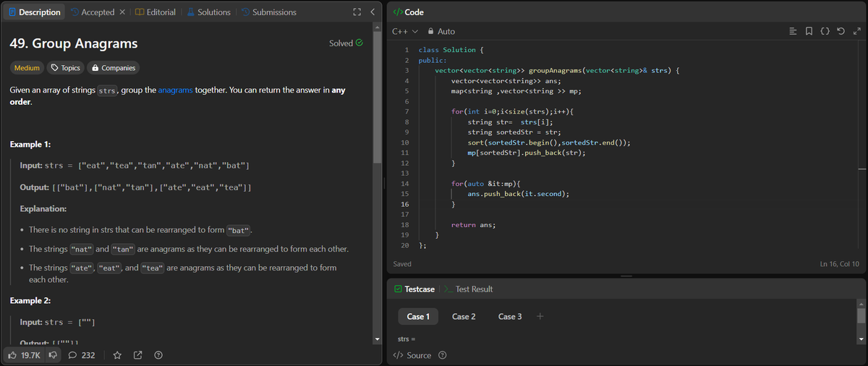Image resolution: width=868 pixels, height=366 pixels.
Task: Click the 'mp[sortedStr].push_back(str);' line
Action: pyautogui.click(x=527, y=153)
